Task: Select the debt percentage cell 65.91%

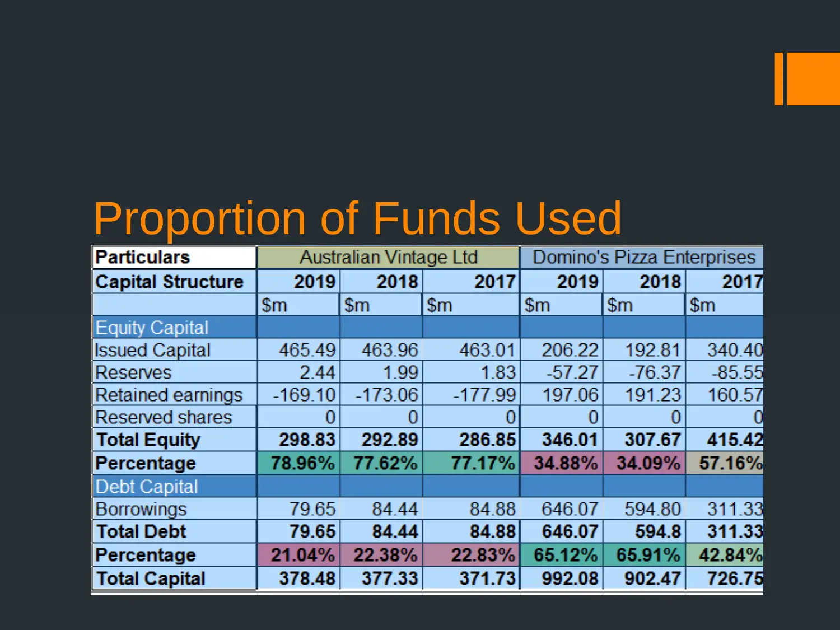Action: point(645,555)
